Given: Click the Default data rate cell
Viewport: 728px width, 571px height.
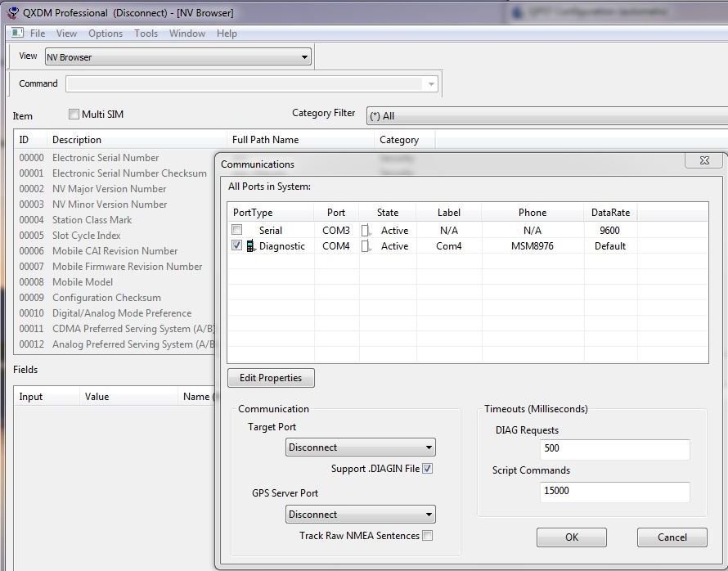Looking at the screenshot, I should 610,246.
